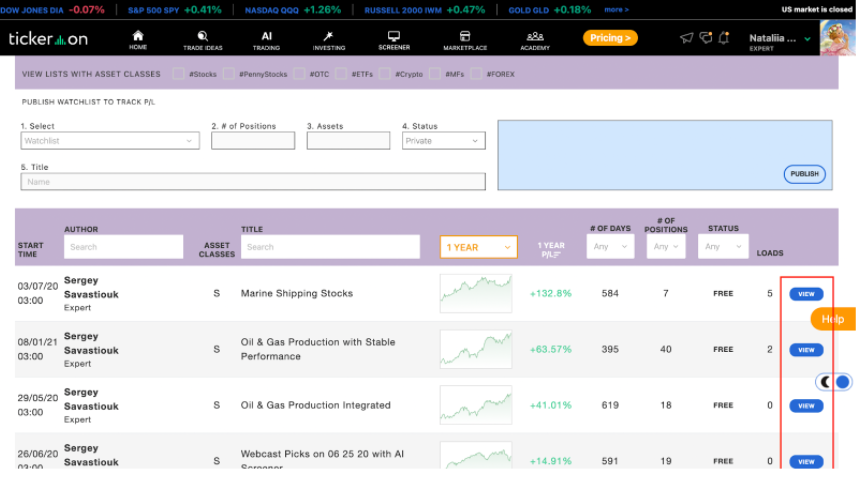Click the Title search box
Screen dimensions: 859x478
[330, 247]
